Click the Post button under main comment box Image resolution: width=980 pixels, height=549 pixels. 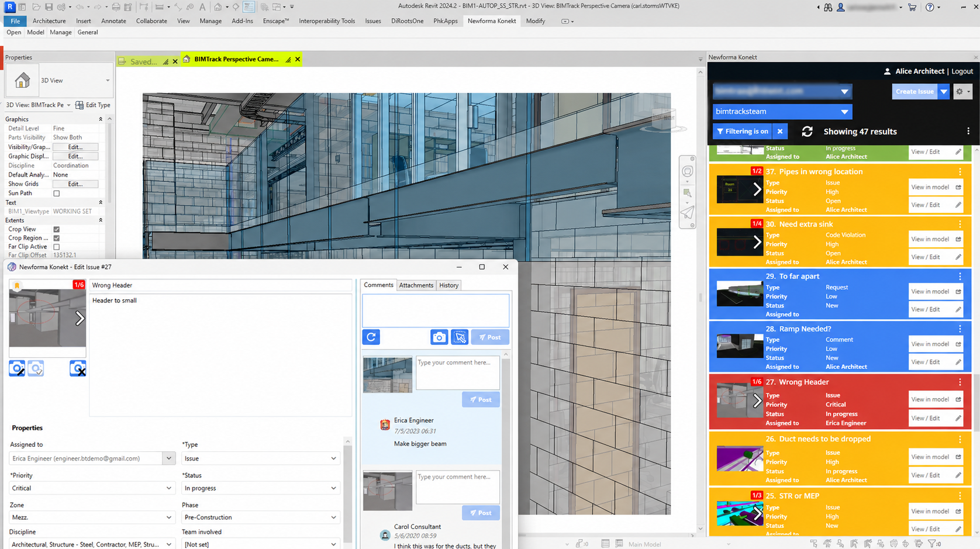point(490,337)
